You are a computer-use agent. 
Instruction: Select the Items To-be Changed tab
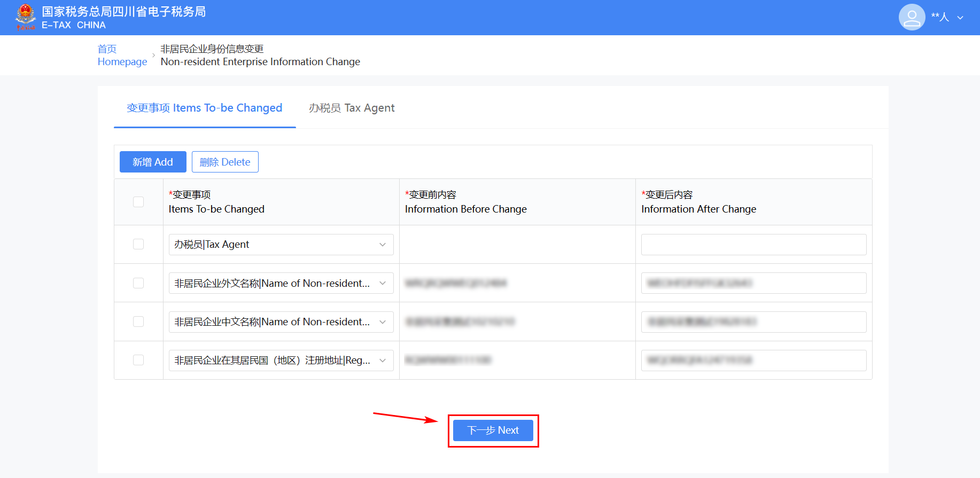pos(204,108)
